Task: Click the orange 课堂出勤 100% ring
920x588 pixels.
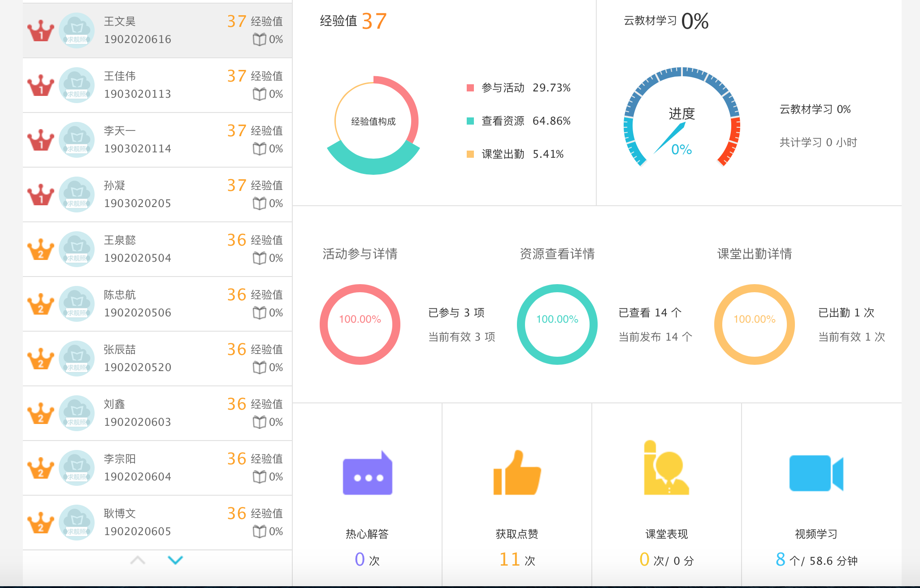Action: pos(755,324)
